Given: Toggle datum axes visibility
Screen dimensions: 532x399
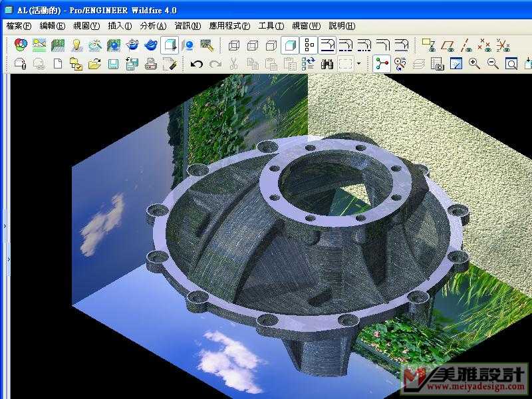Looking at the screenshot, I should tap(466, 45).
